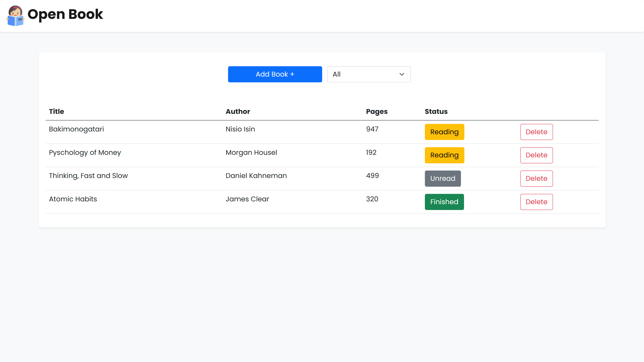Delete Thinking, Fast and Slow row
Screen dimensions: 644x362
tap(536, 178)
